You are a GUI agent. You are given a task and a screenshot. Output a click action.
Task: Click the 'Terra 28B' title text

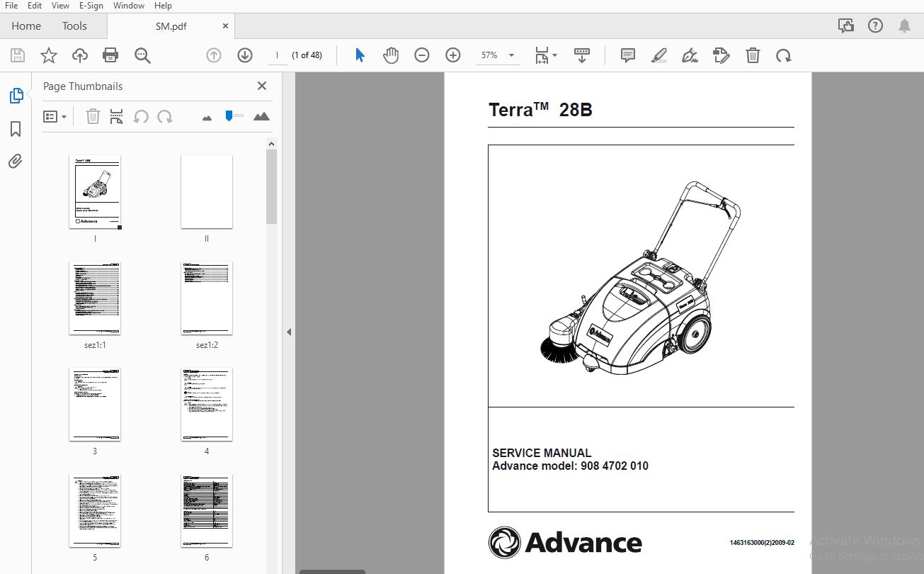[x=540, y=110]
